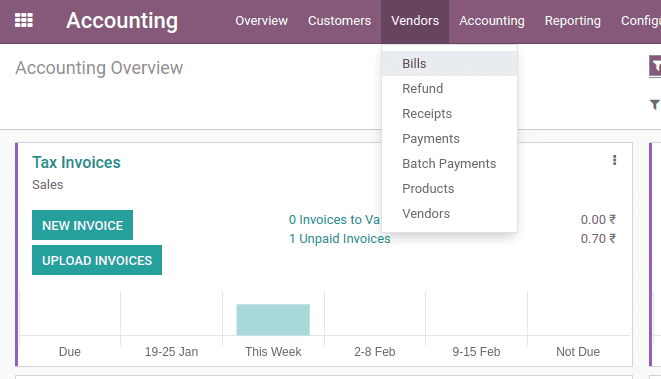Choose Receipts in the Vendors dropdown
The width and height of the screenshot is (661, 379).
[x=449, y=113]
